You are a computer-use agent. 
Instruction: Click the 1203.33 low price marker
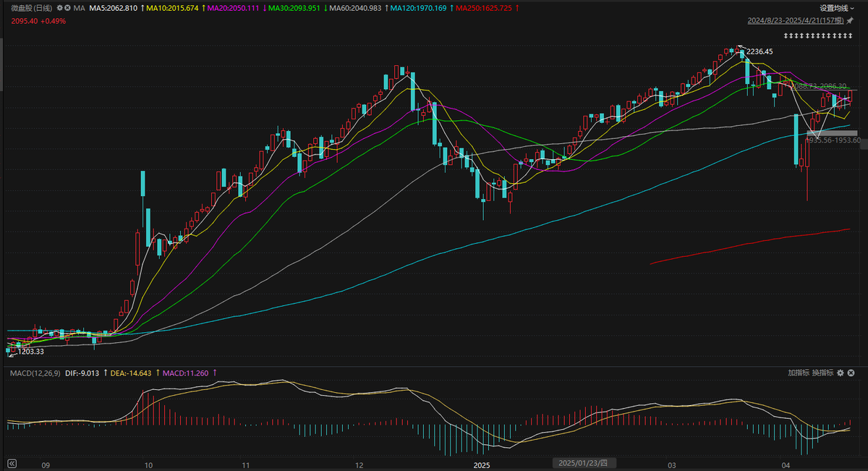pos(32,351)
